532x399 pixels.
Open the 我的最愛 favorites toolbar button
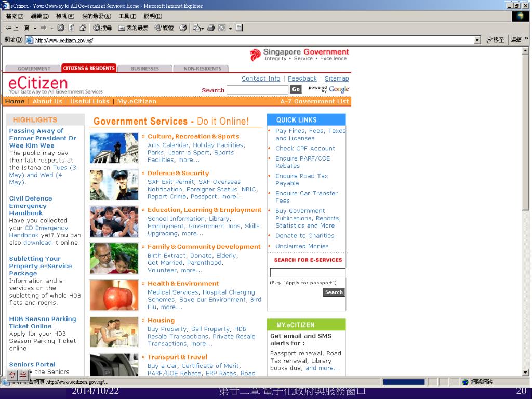coord(133,28)
